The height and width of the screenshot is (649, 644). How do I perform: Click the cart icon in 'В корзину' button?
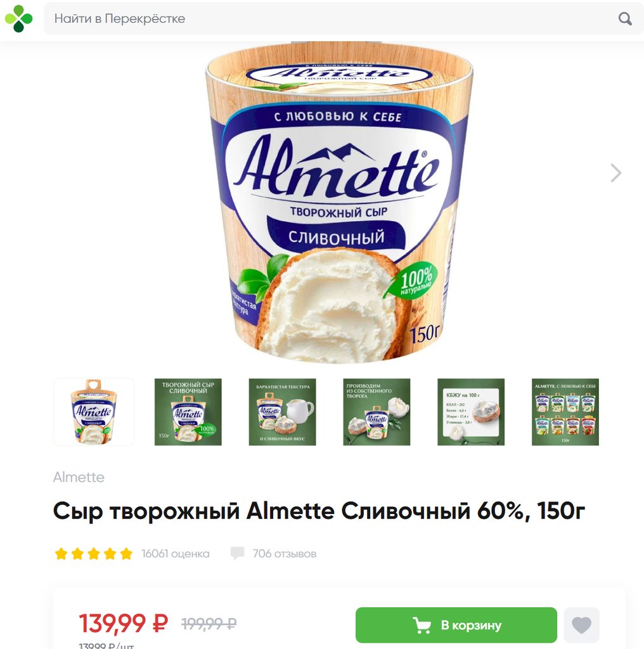[422, 625]
